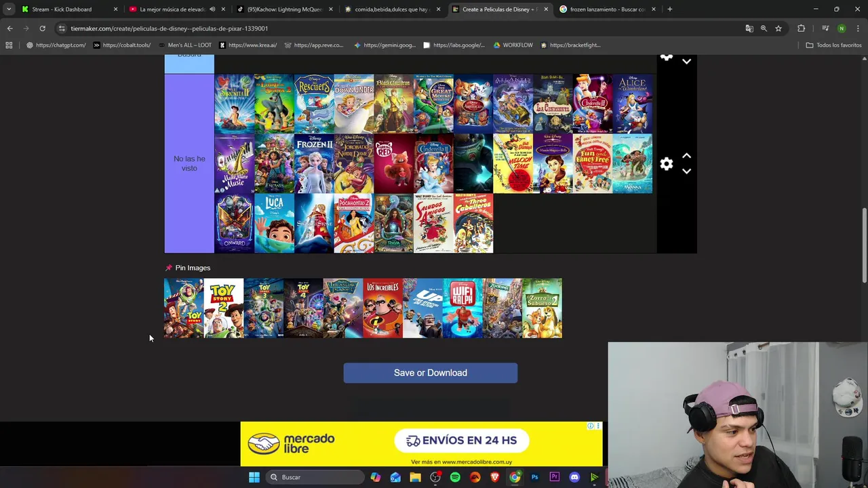Open the Men's ALL – LOOT bookmark

(x=184, y=45)
